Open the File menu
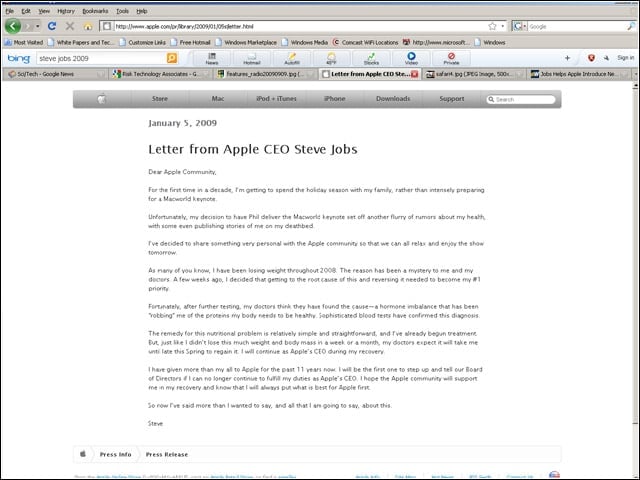The image size is (640, 480). 10,11
